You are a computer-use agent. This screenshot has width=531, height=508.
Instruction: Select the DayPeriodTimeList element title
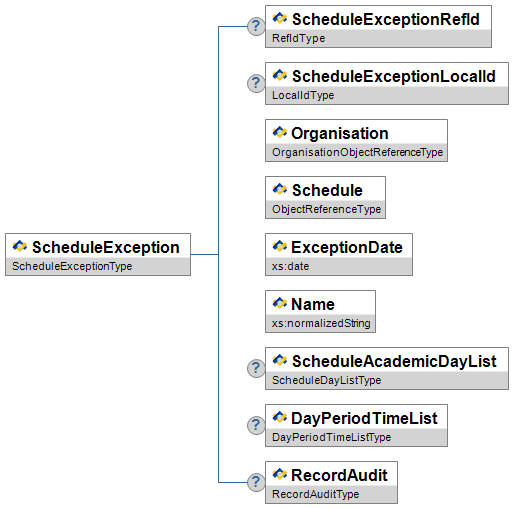point(364,418)
